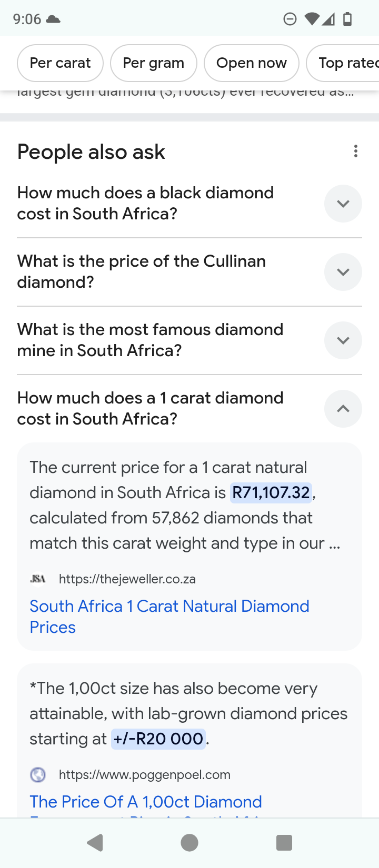
Task: Tap the Android home circle button
Action: pos(189,843)
